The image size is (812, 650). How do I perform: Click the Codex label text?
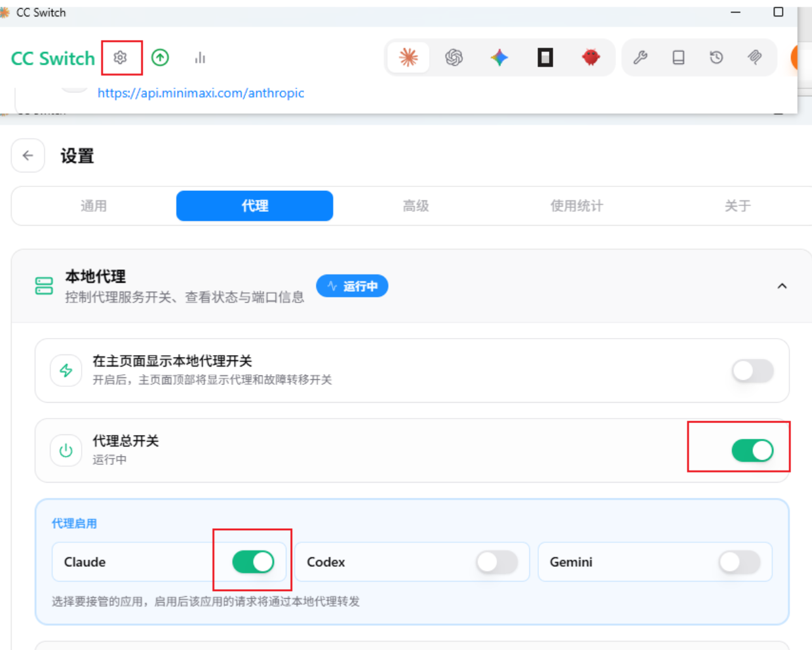(x=326, y=562)
